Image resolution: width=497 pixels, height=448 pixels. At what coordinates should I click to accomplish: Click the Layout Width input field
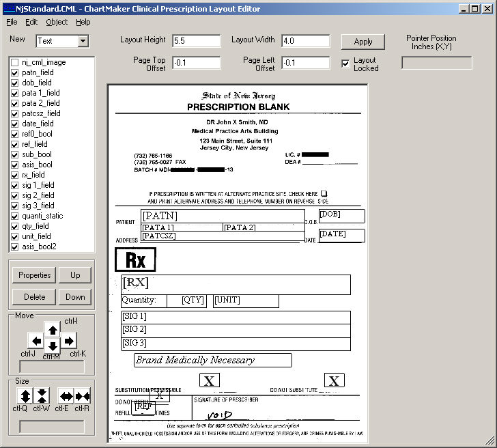tap(306, 41)
